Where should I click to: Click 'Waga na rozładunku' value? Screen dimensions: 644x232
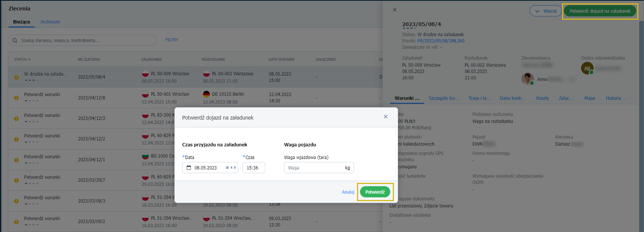pos(493,121)
